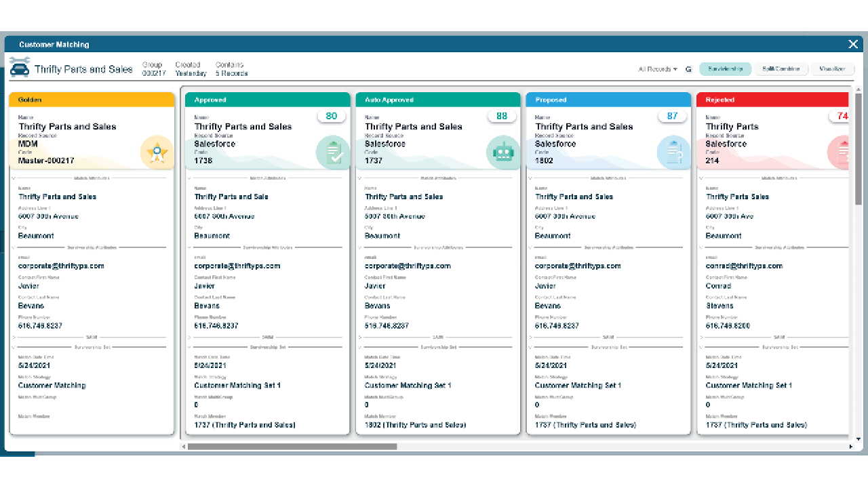Click the match score 80 badge
The width and height of the screenshot is (868, 488).
tap(331, 116)
